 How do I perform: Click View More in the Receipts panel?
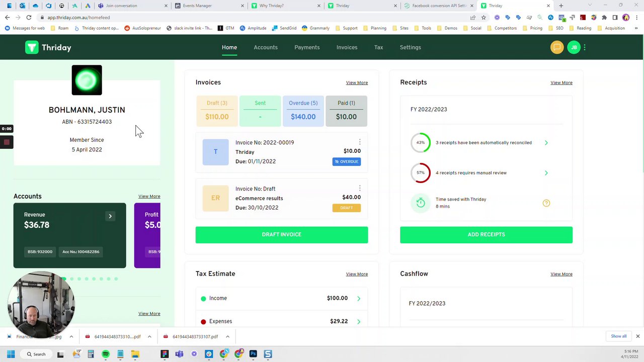tap(561, 82)
